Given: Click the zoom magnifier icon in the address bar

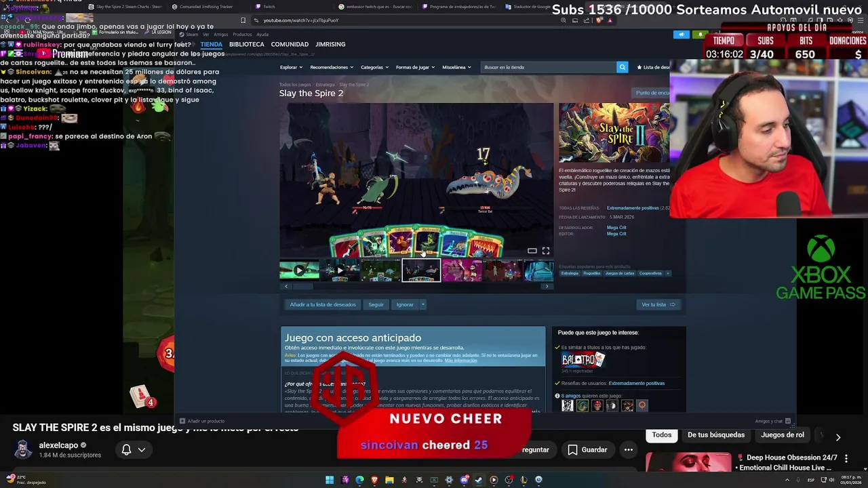Looking at the screenshot, I should [564, 20].
